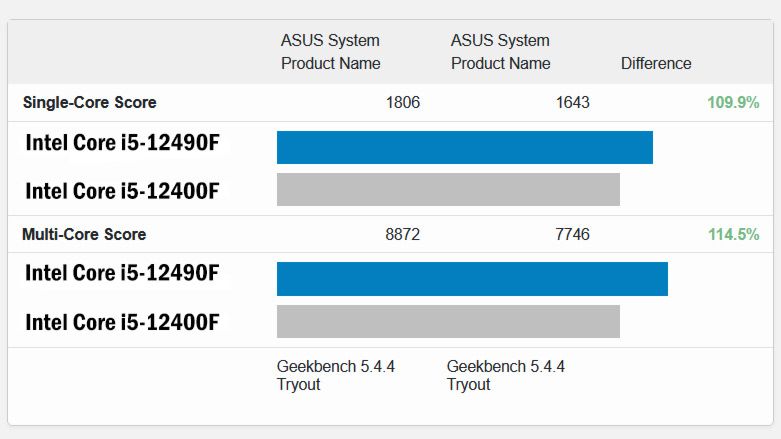Click the Multi-Core Score row label

[84, 234]
